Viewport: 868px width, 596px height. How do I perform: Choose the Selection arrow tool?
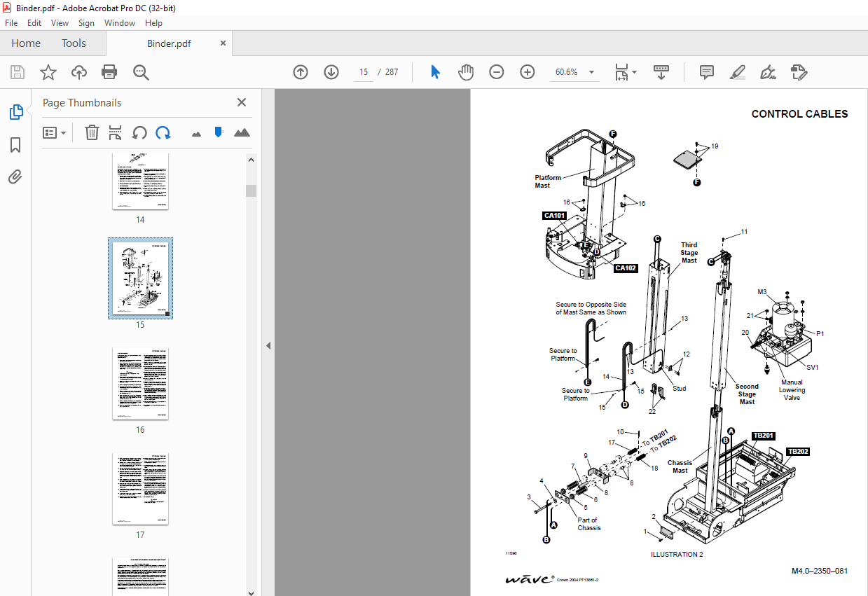pyautogui.click(x=435, y=72)
